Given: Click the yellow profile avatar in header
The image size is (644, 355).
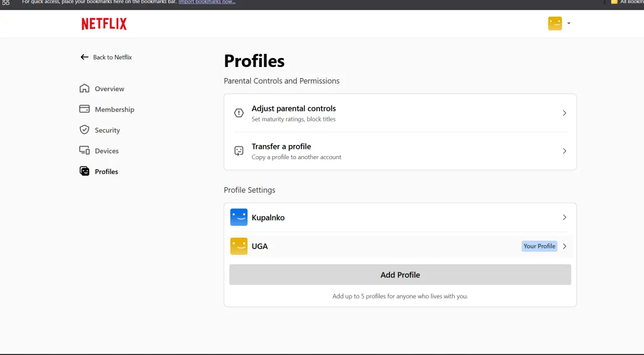Looking at the screenshot, I should [555, 23].
